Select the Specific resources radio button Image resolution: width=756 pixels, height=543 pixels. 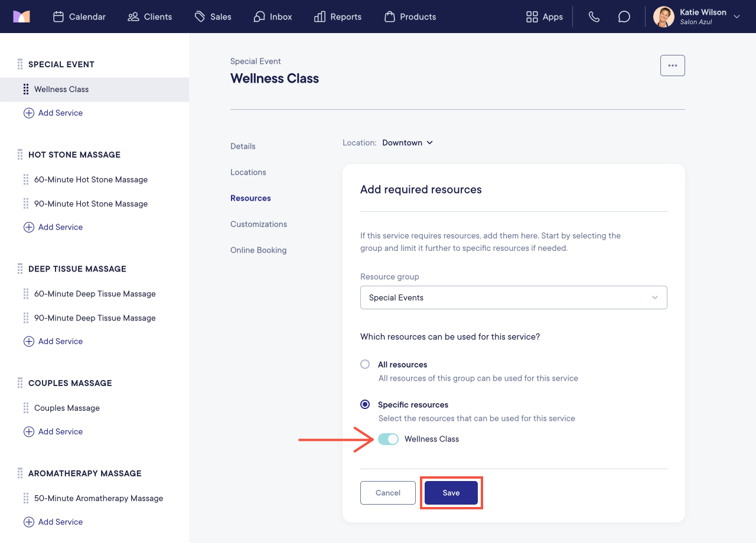tap(365, 404)
